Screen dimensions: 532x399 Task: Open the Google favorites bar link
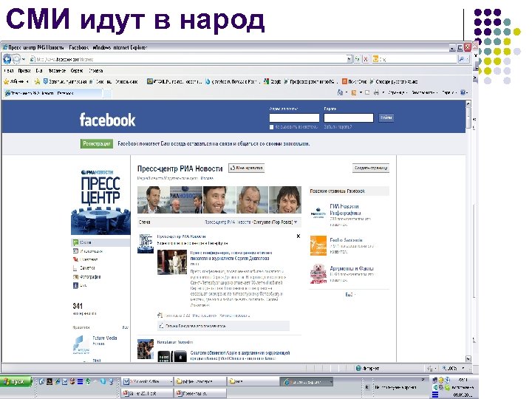coord(273,82)
